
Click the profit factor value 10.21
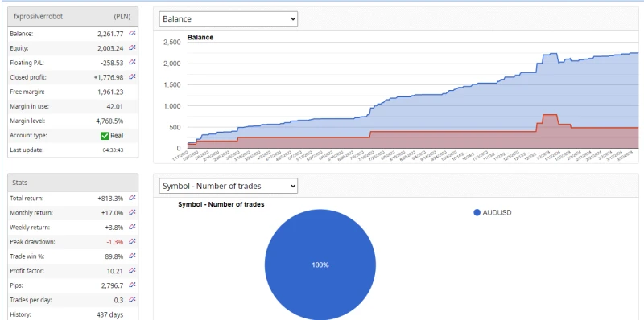[x=116, y=271]
